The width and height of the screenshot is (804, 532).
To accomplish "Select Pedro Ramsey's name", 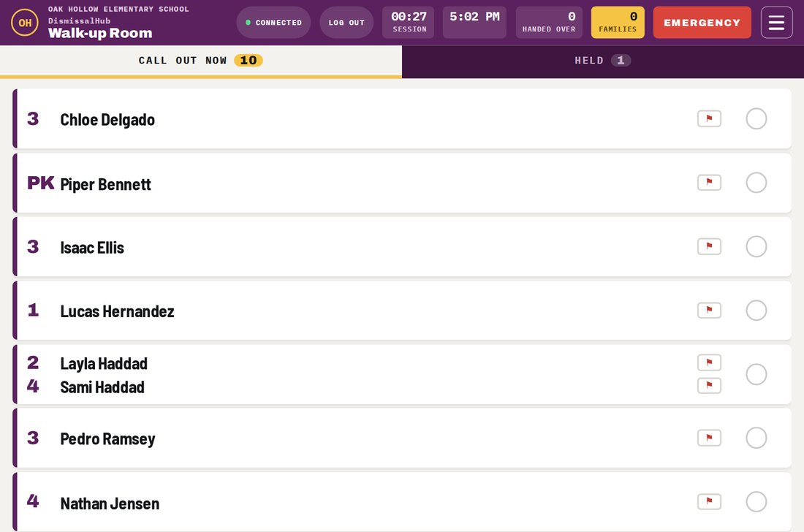I will (107, 439).
